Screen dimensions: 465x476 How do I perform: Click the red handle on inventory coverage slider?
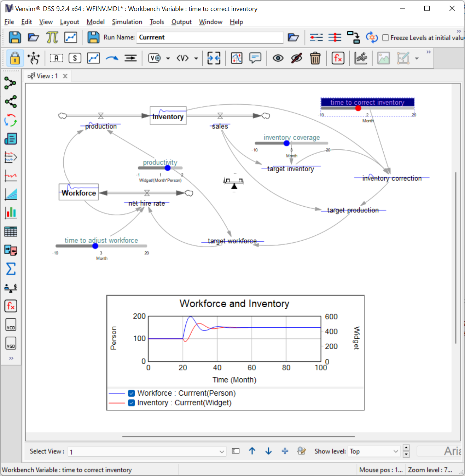pos(286,143)
